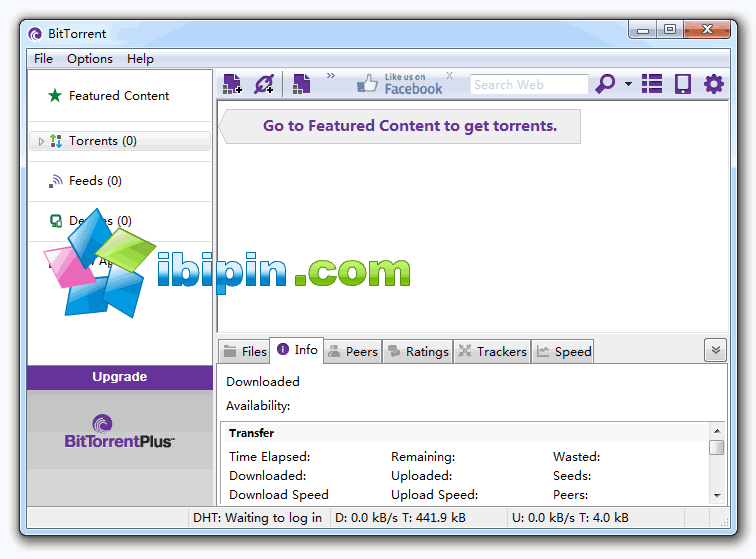Click the Seeds label
Screen dimensions: 756x559
(x=572, y=476)
